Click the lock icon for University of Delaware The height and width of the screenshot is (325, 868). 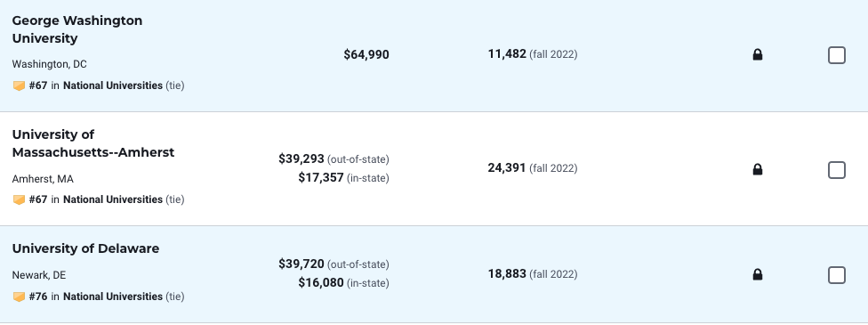point(758,274)
